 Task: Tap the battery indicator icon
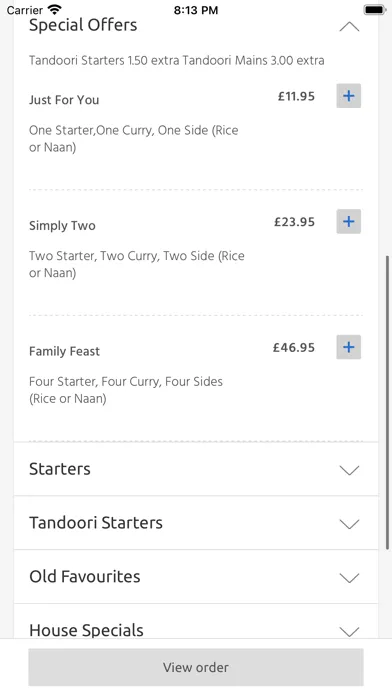tap(375, 9)
